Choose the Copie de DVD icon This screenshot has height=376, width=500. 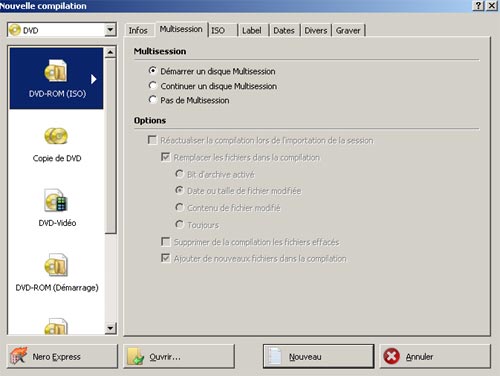[56, 136]
